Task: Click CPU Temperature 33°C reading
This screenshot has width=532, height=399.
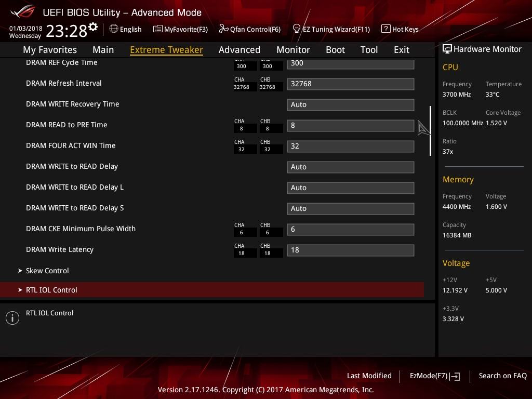Action: click(x=493, y=95)
